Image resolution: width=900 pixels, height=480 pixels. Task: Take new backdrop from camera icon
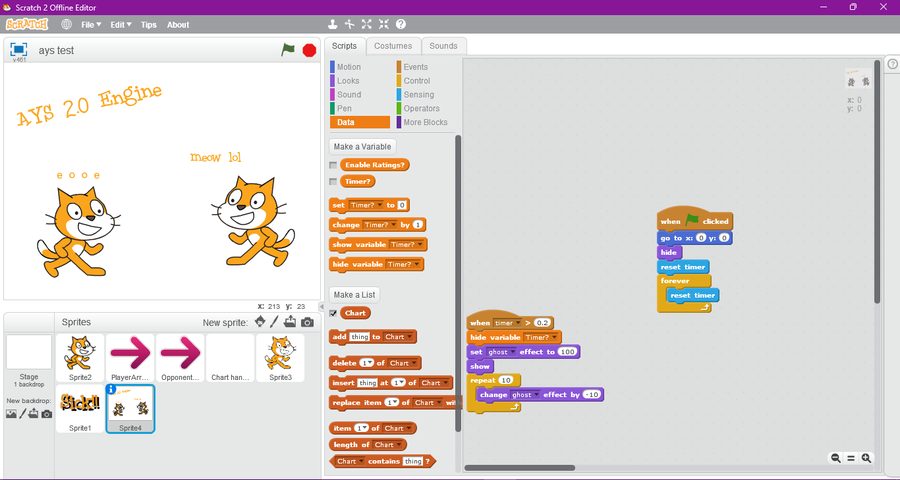pyautogui.click(x=47, y=413)
